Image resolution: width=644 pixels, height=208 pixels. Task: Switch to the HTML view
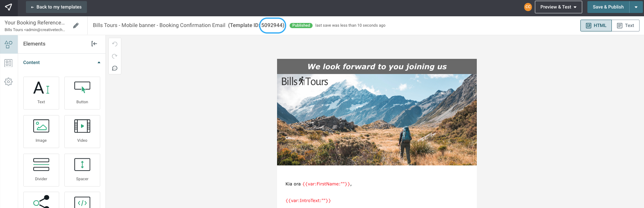[x=596, y=26]
